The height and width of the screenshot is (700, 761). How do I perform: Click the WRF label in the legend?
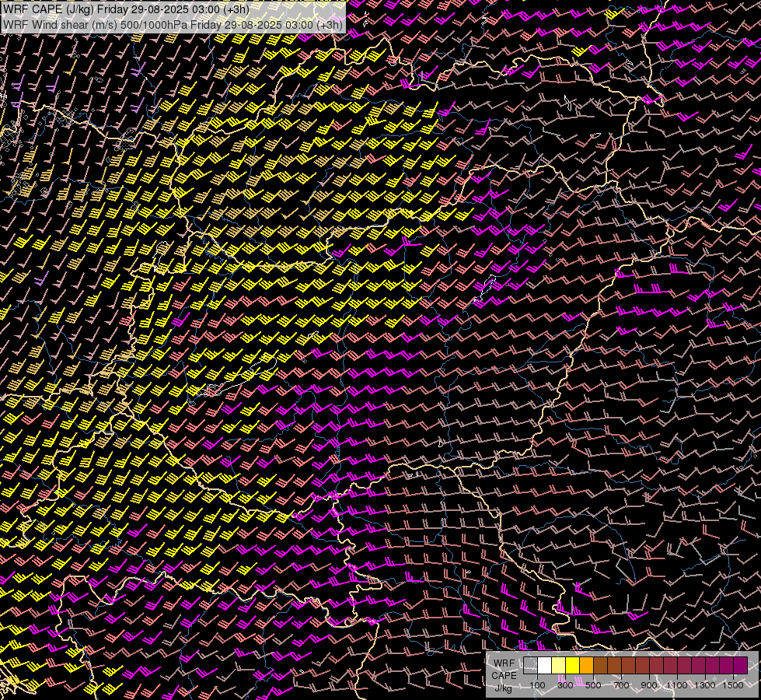click(504, 663)
